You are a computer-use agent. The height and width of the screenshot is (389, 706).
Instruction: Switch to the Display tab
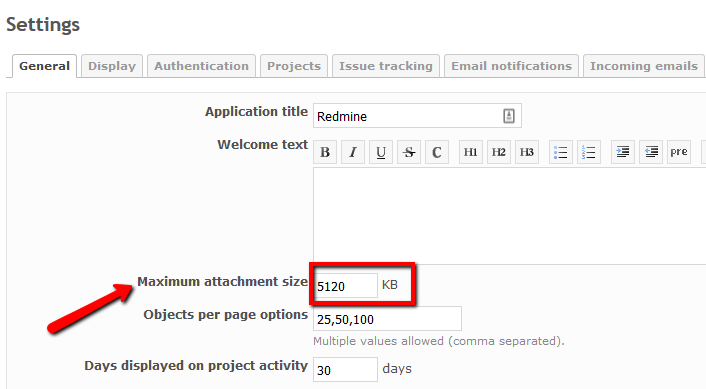click(112, 66)
